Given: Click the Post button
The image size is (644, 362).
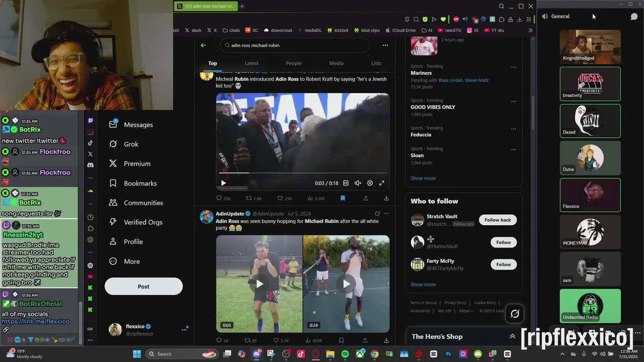Looking at the screenshot, I should (143, 287).
